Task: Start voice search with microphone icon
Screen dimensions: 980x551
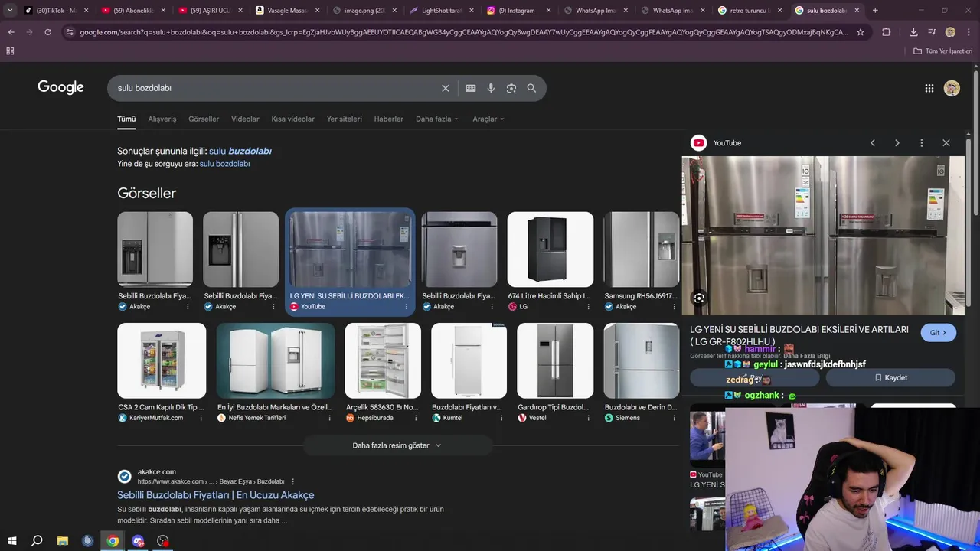Action: 491,88
